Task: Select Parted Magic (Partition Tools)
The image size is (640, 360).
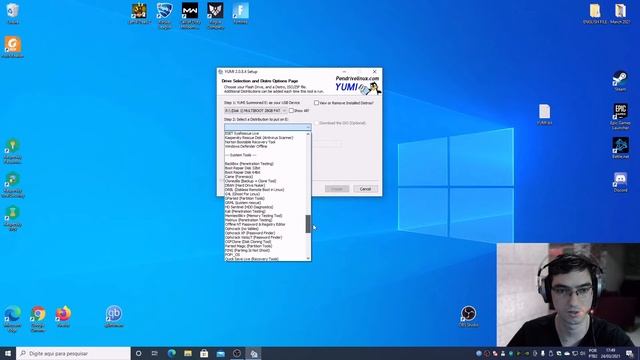Action: pyautogui.click(x=248, y=246)
